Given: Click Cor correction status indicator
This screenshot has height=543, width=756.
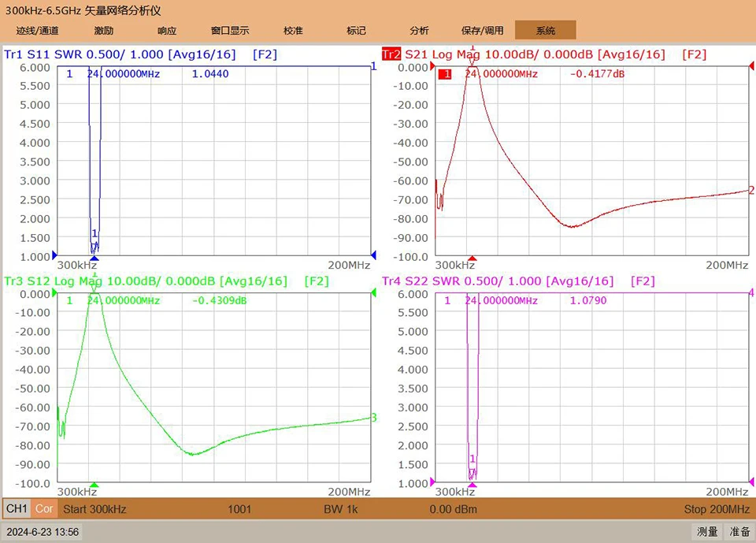Looking at the screenshot, I should pyautogui.click(x=44, y=509).
